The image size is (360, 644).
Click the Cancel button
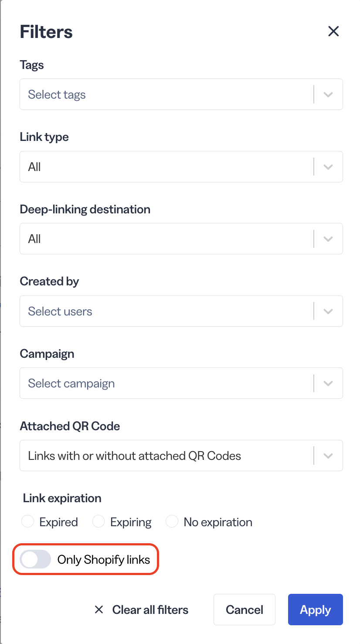(x=245, y=610)
